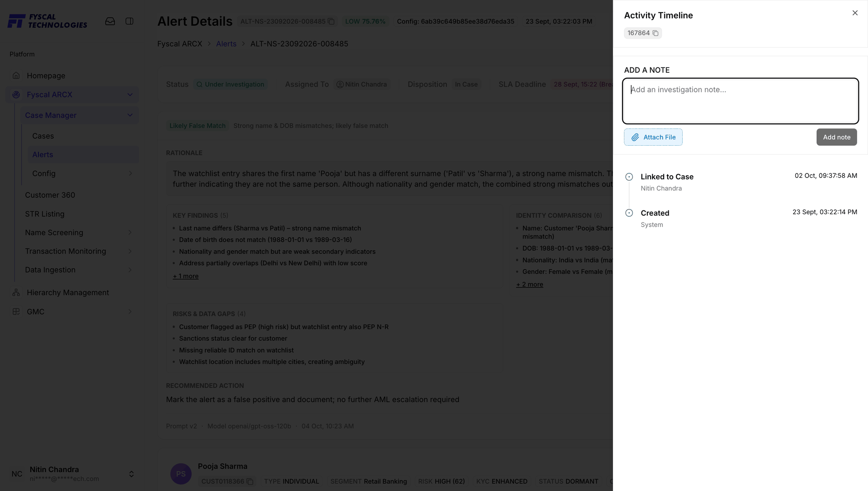Toggle the sidebar panel icon
Screen dimensions: 868x491
click(129, 21)
